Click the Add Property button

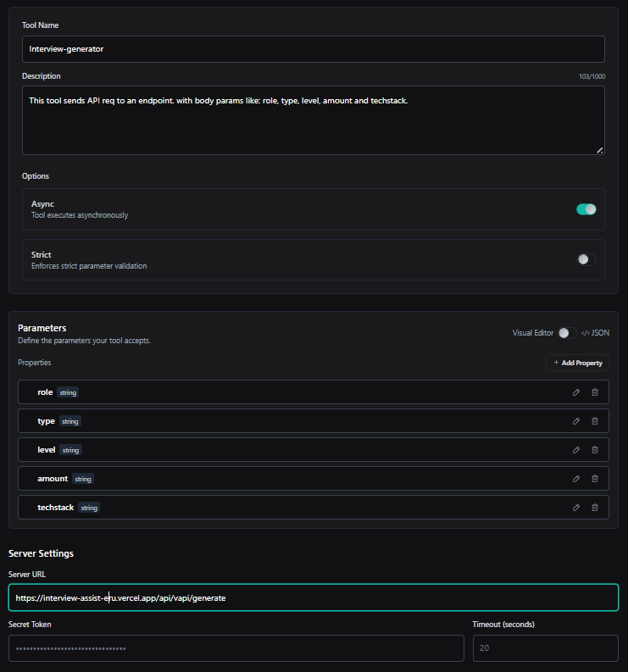(577, 363)
